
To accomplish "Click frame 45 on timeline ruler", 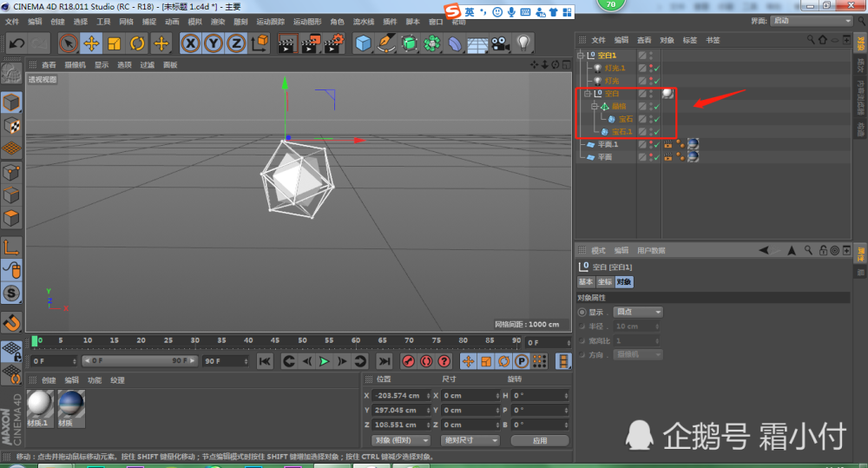I will 275,340.
